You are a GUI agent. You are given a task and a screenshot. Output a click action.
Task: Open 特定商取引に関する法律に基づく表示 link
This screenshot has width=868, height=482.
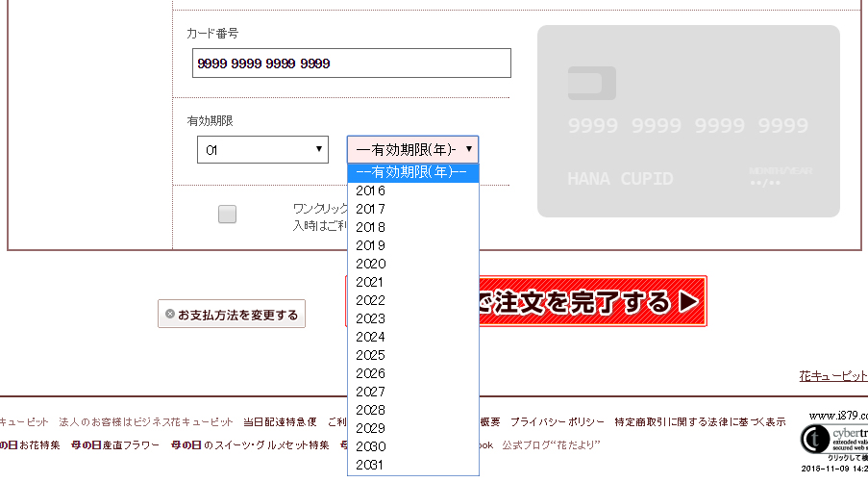(x=700, y=422)
